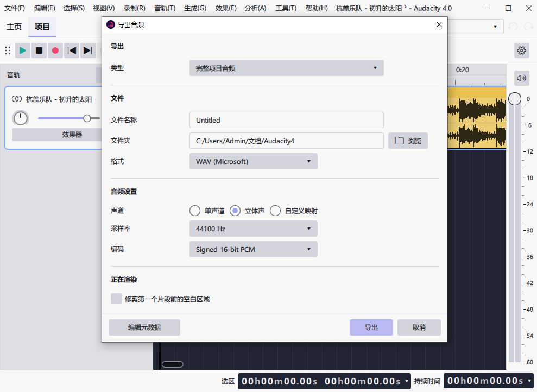Open the Select menu (选择)
This screenshot has height=392, width=537.
click(74, 8)
